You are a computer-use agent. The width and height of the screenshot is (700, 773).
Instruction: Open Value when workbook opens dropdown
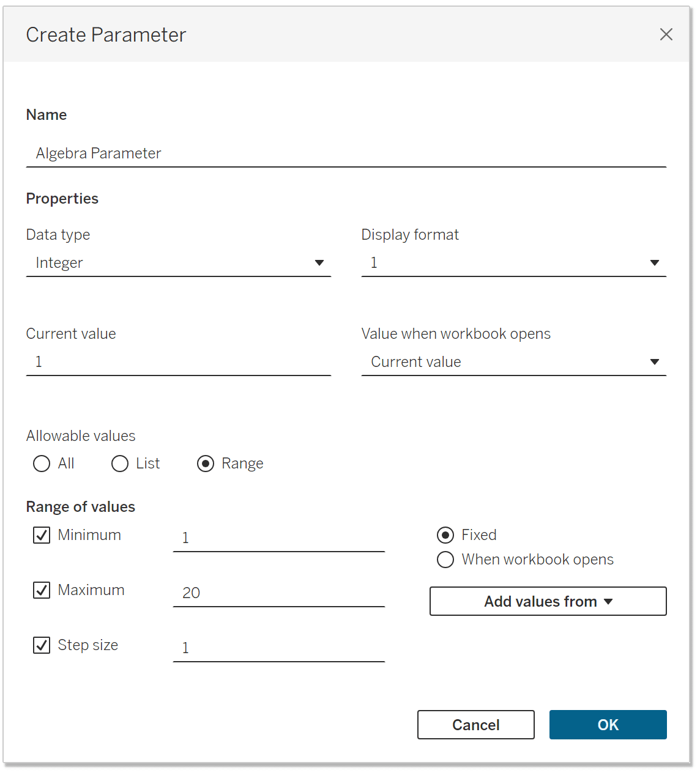point(513,362)
